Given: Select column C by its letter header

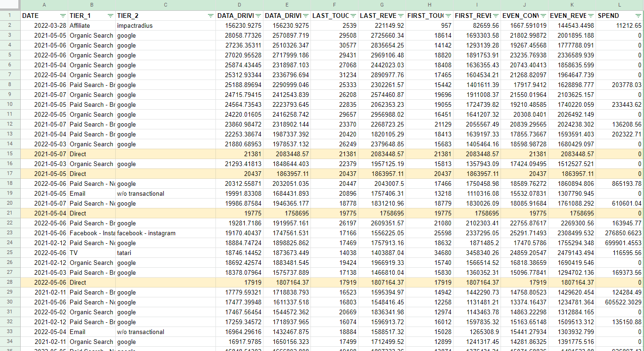Looking at the screenshot, I should click(x=165, y=5).
